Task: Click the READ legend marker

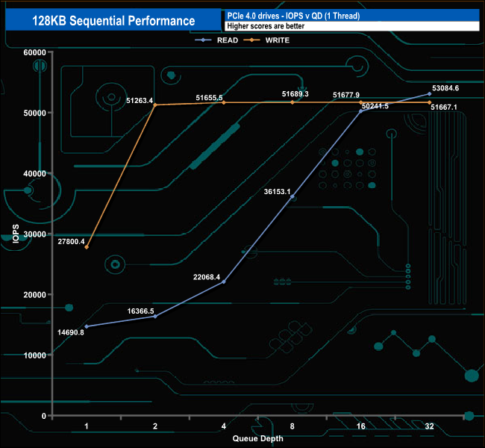Action: (203, 40)
